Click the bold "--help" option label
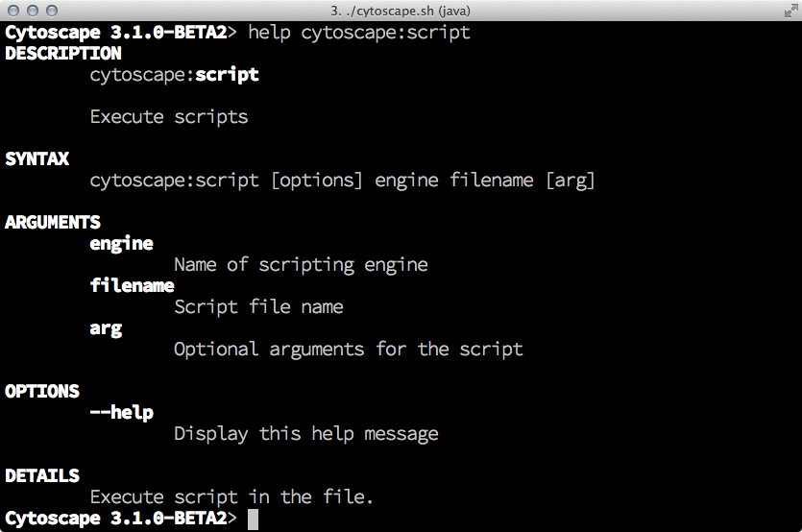 122,413
